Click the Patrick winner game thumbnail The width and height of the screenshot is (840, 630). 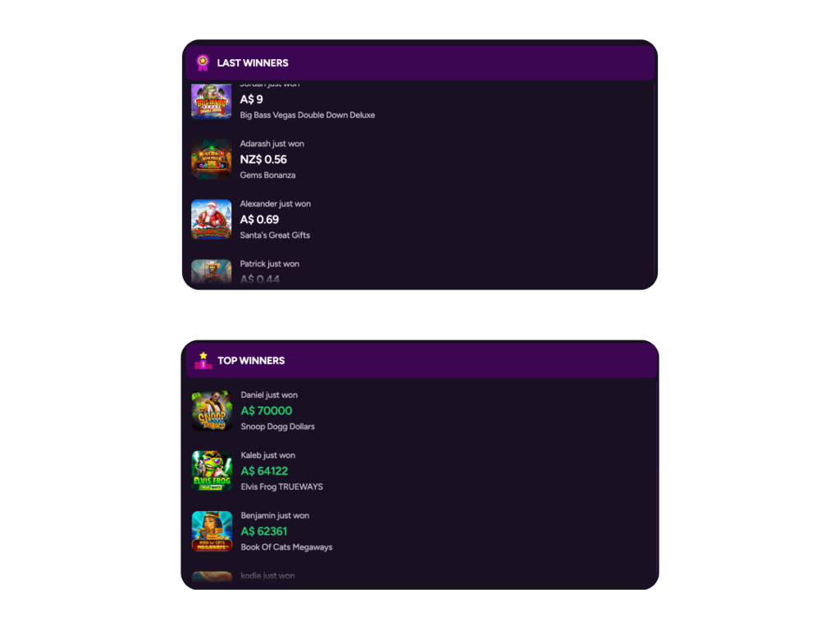tap(212, 272)
